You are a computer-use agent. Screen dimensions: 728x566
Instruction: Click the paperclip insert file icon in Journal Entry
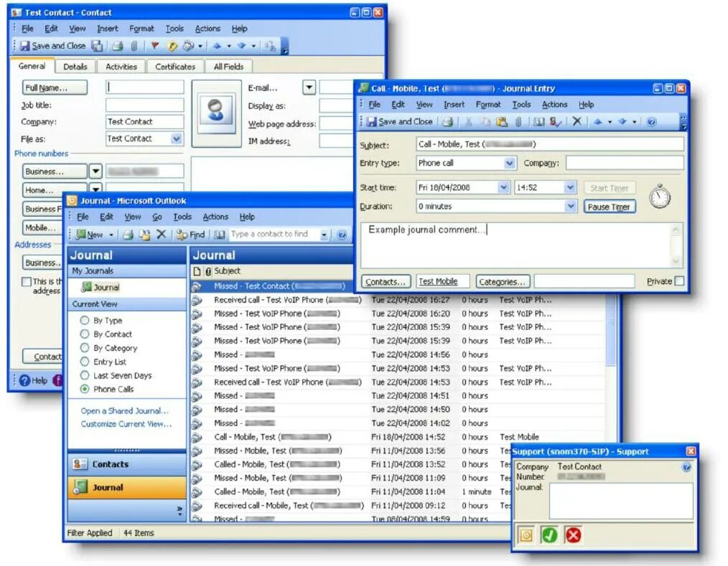pyautogui.click(x=518, y=121)
